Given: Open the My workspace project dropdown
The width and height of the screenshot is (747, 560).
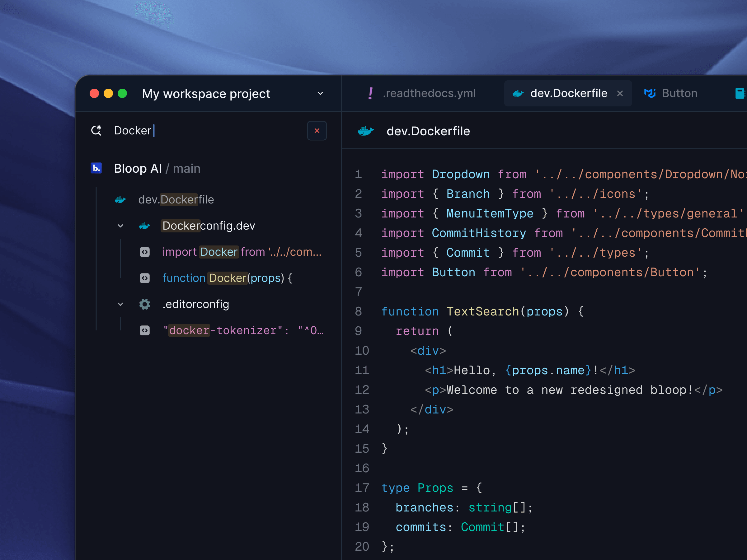Looking at the screenshot, I should pos(320,94).
